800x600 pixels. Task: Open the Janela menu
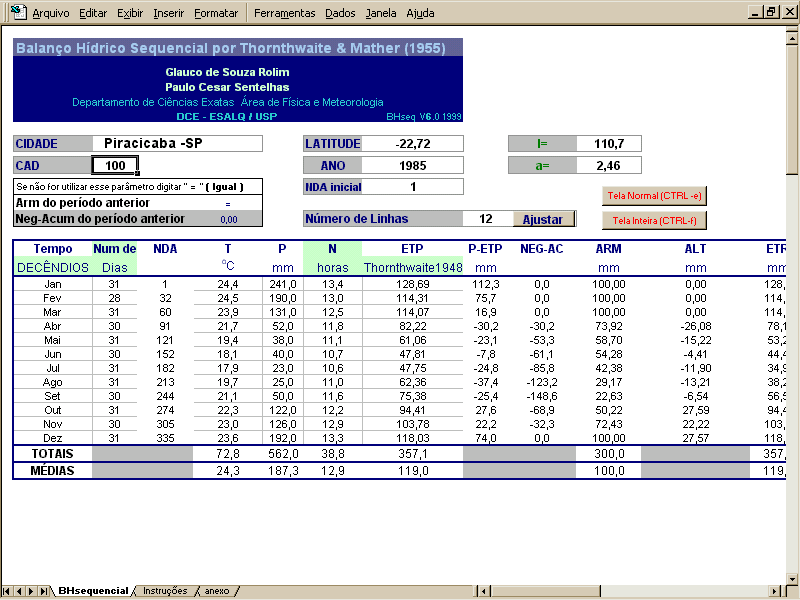pyautogui.click(x=381, y=13)
